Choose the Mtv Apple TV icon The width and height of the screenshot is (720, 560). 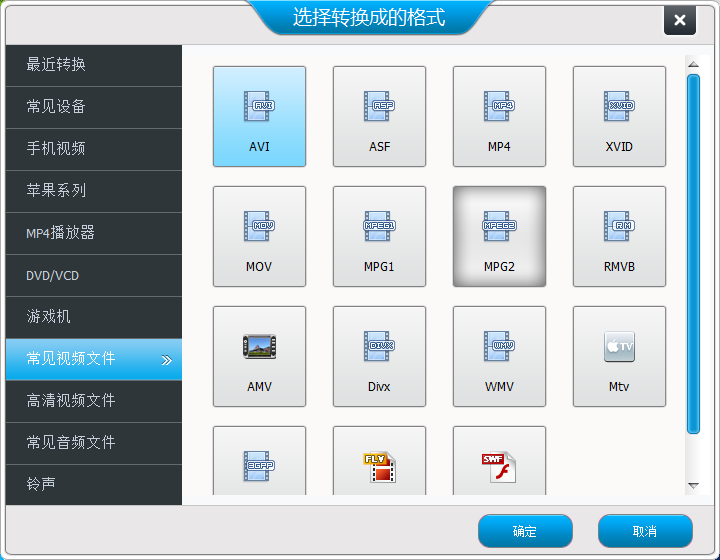click(619, 347)
